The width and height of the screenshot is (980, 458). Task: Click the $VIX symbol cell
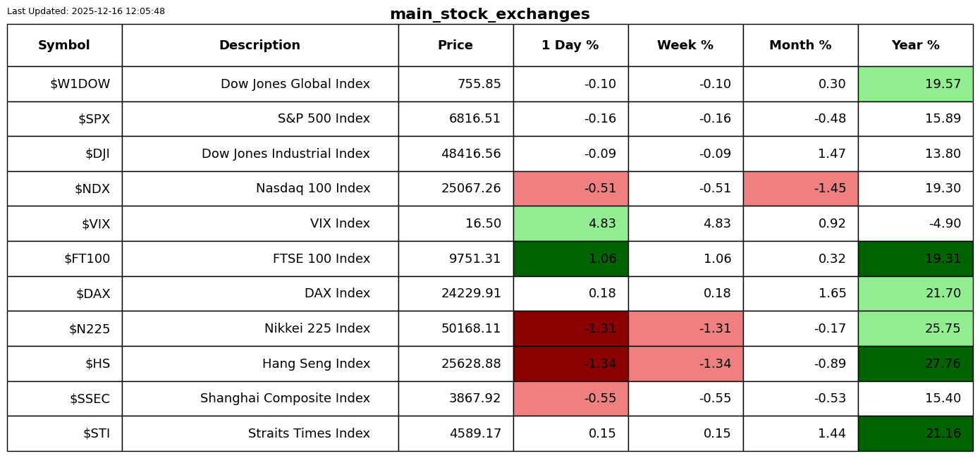[x=95, y=224]
